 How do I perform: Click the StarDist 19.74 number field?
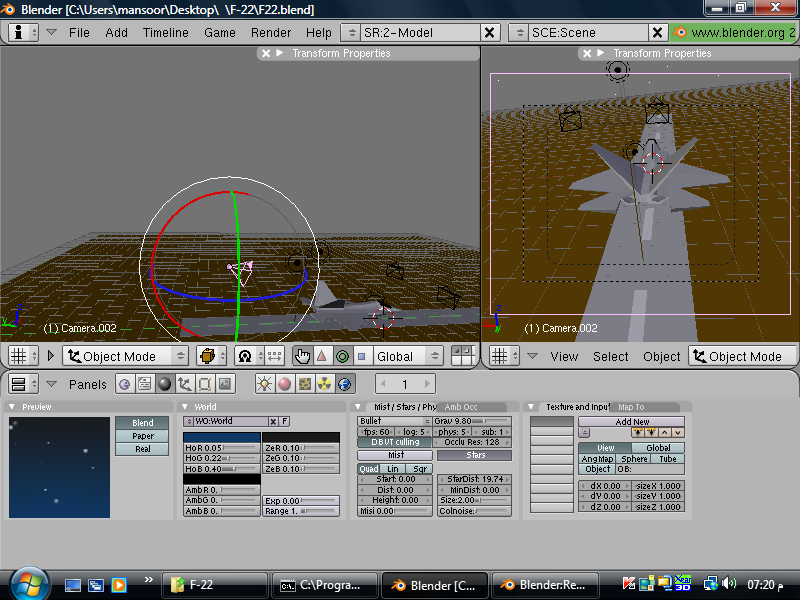coord(474,479)
